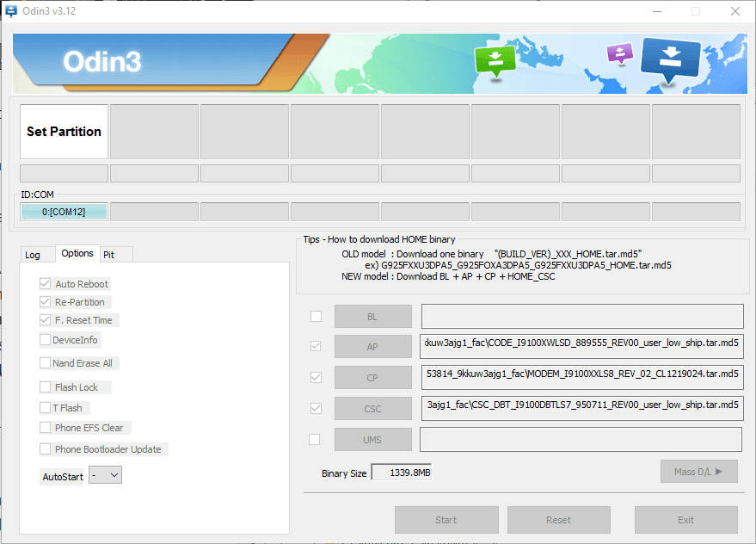Click the 'AutoStart' label
The image size is (756, 544).
pos(63,477)
